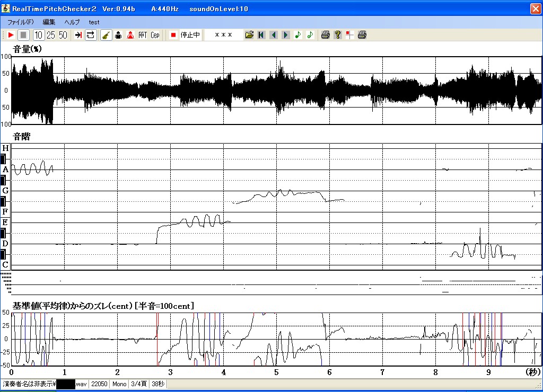Click the D note label
This screenshot has width=543, height=392.
click(x=5, y=244)
